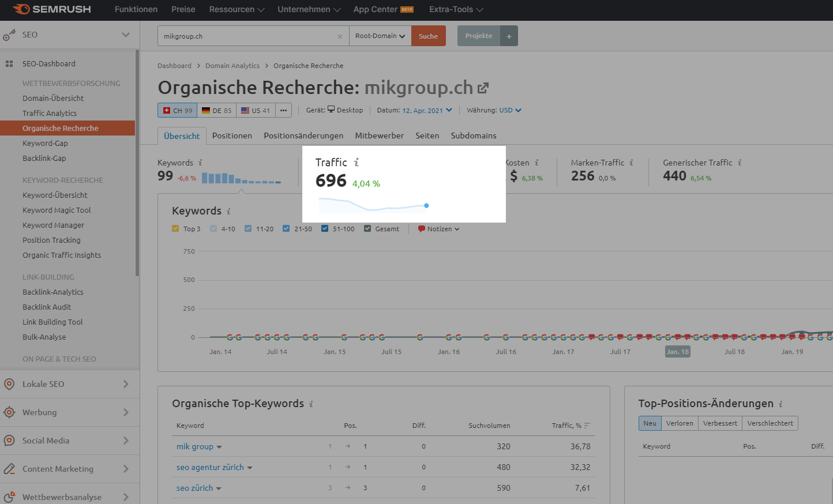Open the Datum 12. Apr. 2021 dropdown
The width and height of the screenshot is (833, 504).
427,110
